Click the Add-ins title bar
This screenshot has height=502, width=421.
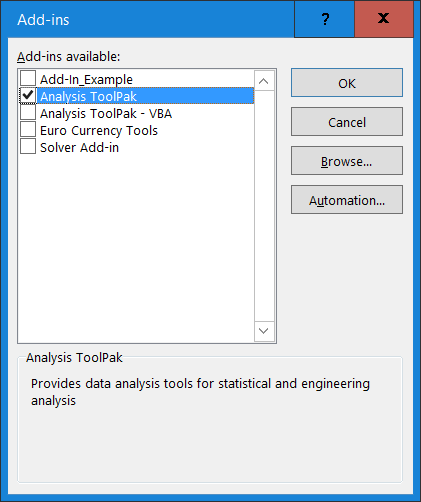tap(147, 19)
